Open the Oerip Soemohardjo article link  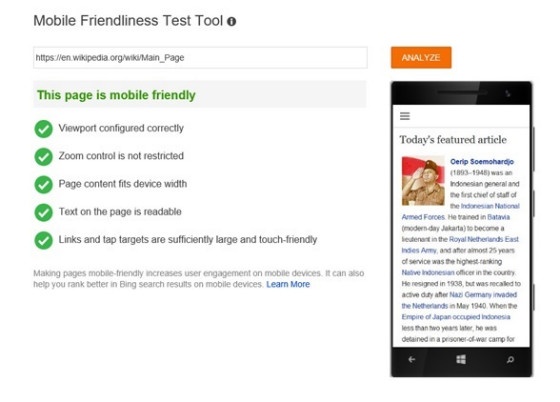tap(482, 162)
